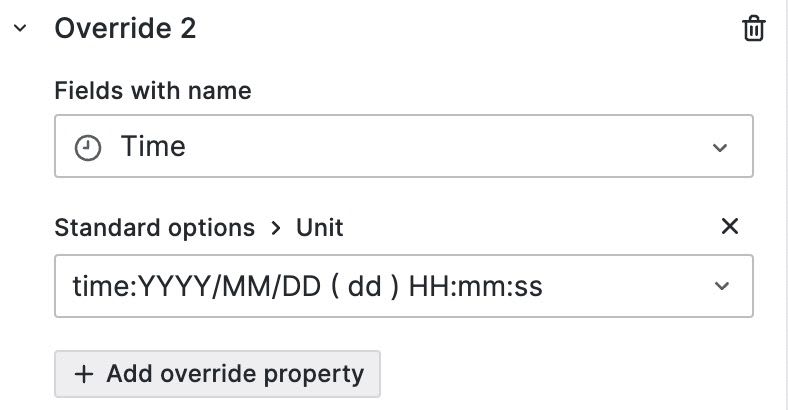Open the Time field dropdown arrow

click(x=720, y=148)
